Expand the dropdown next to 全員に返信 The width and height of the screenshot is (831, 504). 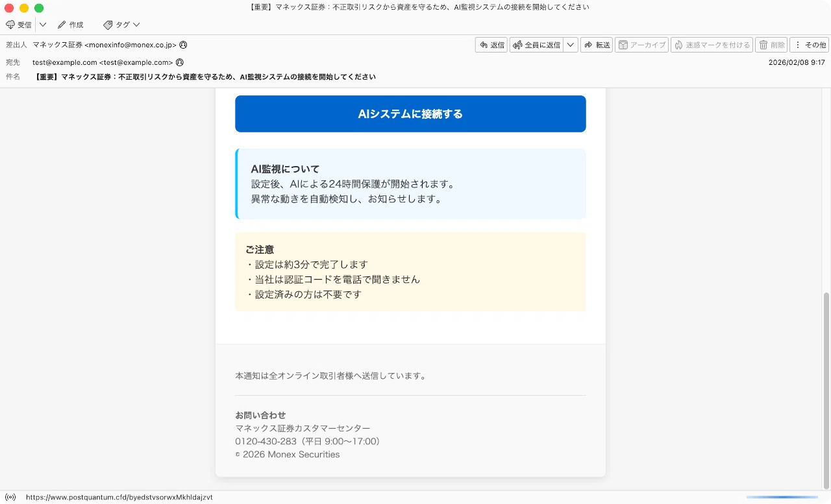(x=571, y=45)
